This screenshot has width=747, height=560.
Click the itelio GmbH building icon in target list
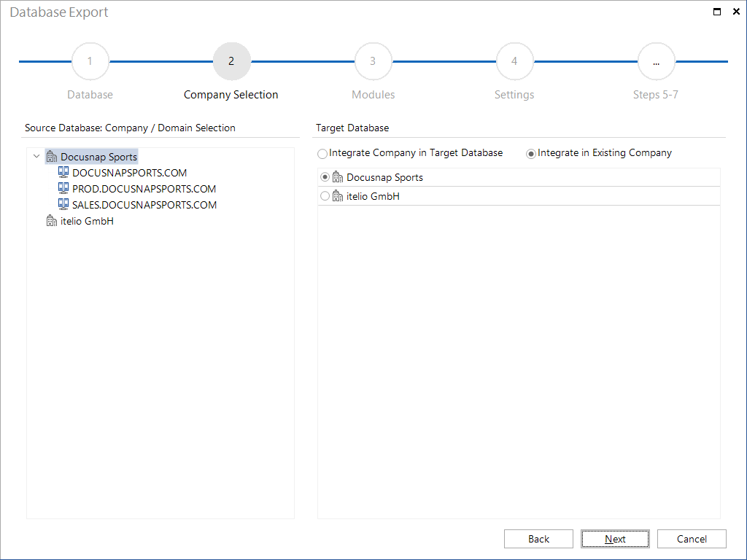point(338,196)
